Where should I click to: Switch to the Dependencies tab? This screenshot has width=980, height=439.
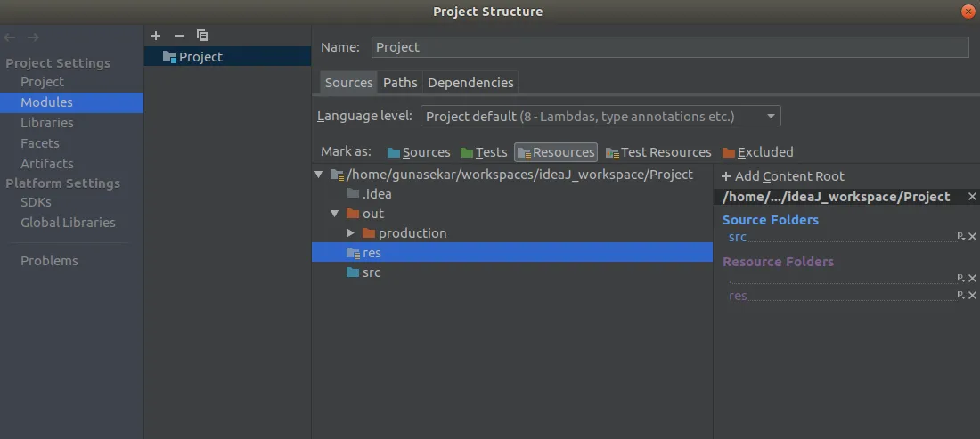[x=470, y=83]
